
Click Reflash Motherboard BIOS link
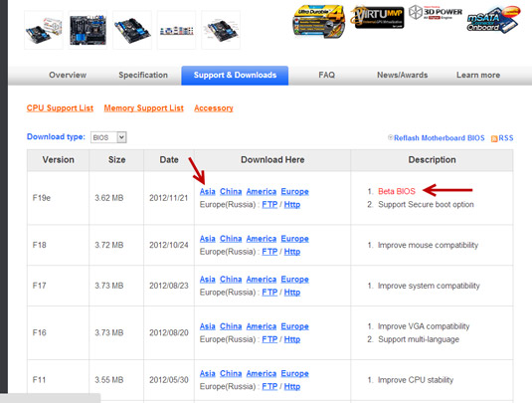(440, 138)
